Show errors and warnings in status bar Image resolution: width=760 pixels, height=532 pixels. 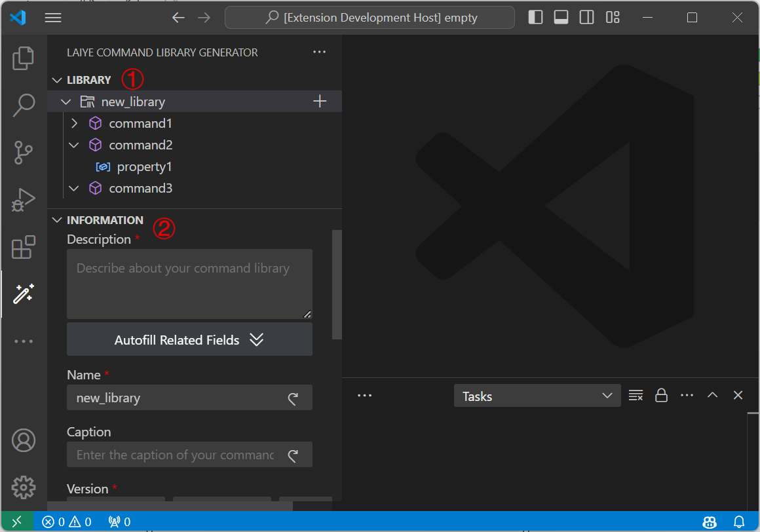pos(67,522)
